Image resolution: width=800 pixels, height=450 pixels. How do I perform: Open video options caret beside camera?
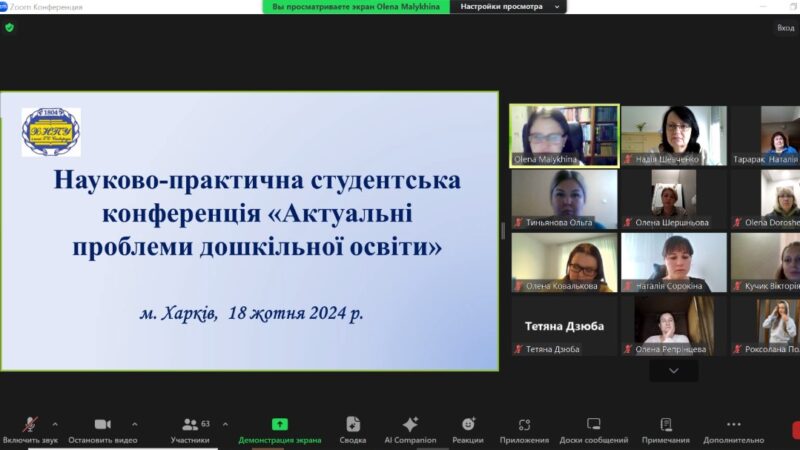[x=135, y=424]
